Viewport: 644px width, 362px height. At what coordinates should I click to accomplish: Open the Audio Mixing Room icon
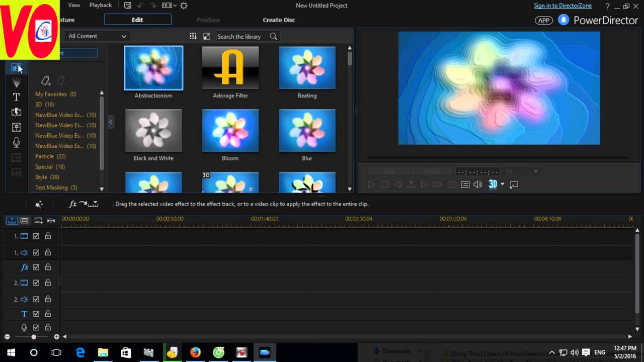[x=16, y=127]
